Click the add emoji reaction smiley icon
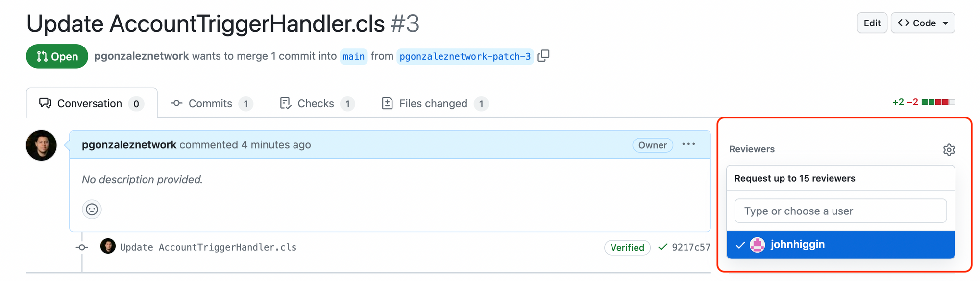The image size is (980, 281). tap(92, 210)
